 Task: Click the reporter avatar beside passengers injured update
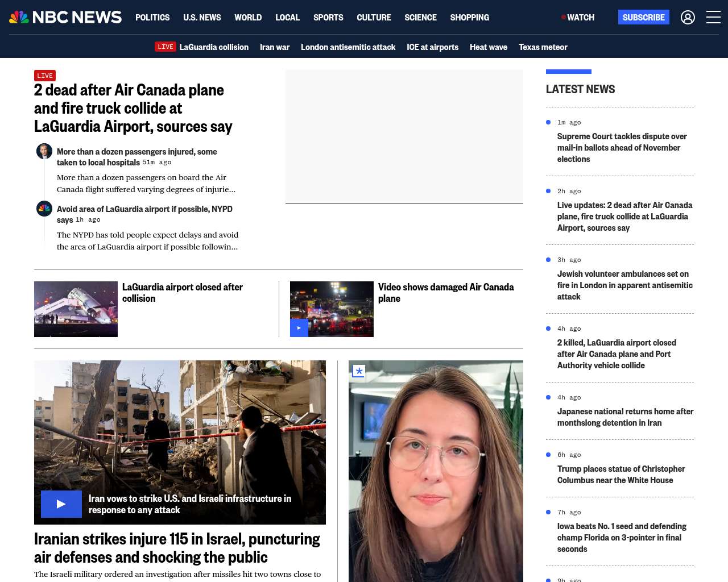tap(44, 151)
